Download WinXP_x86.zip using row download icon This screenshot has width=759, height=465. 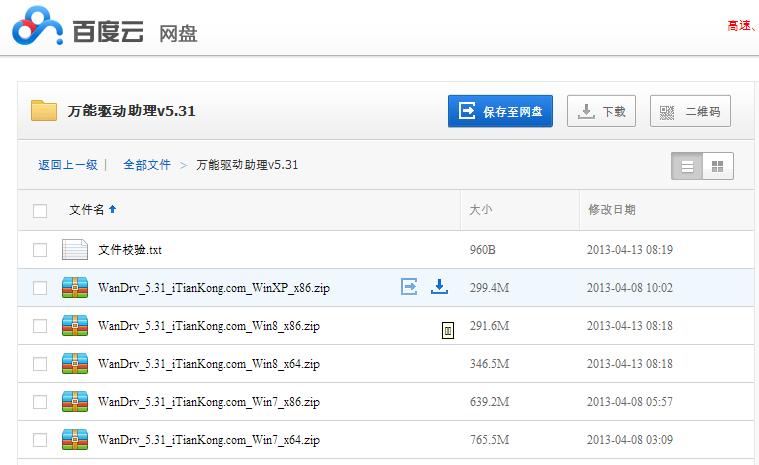point(439,286)
